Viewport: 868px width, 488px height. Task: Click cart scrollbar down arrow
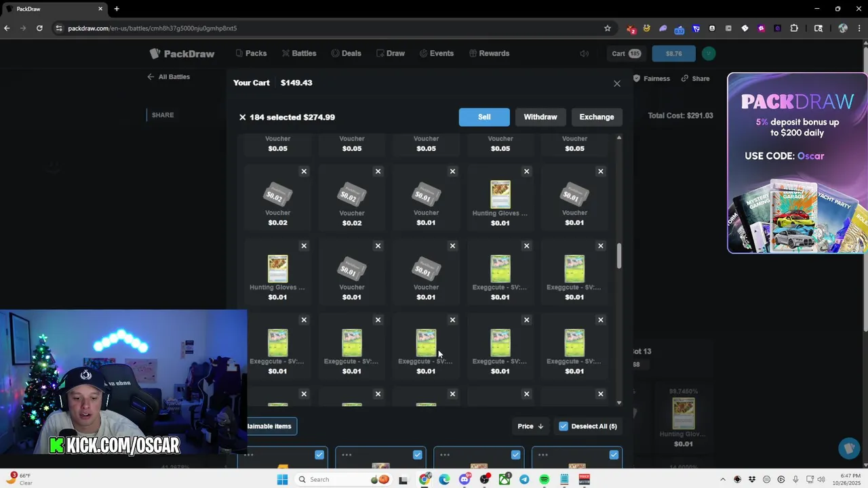[618, 403]
